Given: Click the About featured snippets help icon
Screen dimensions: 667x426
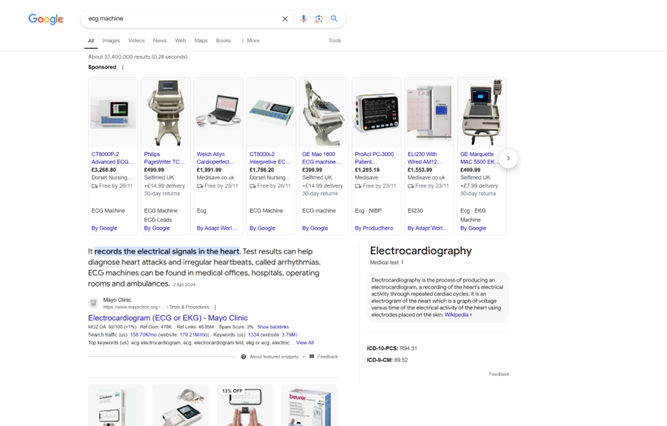Looking at the screenshot, I should point(244,357).
